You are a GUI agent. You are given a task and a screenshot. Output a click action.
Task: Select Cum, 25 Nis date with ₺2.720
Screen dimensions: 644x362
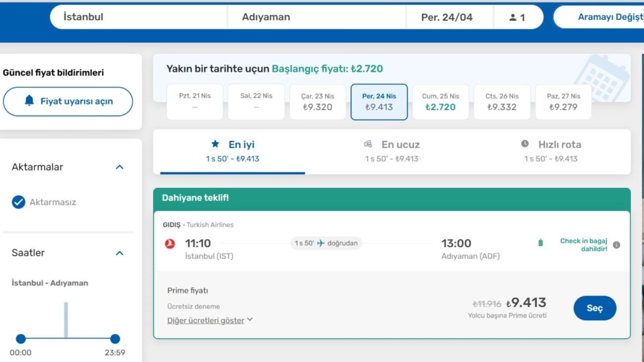440,102
